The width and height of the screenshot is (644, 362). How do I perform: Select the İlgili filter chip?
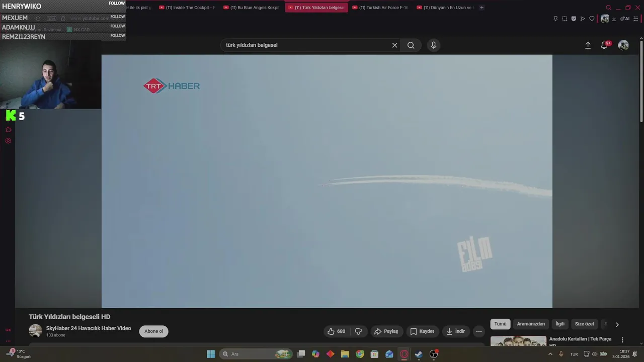tap(560, 324)
